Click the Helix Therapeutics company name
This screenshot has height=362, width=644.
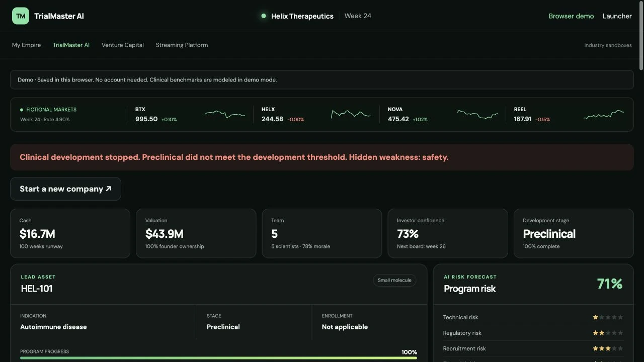click(302, 16)
